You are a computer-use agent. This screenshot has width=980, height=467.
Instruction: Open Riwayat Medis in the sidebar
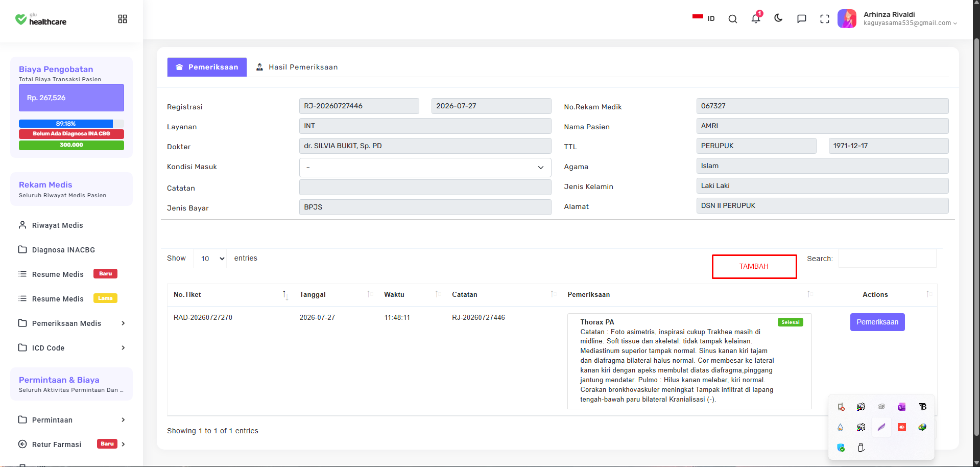(x=51, y=225)
